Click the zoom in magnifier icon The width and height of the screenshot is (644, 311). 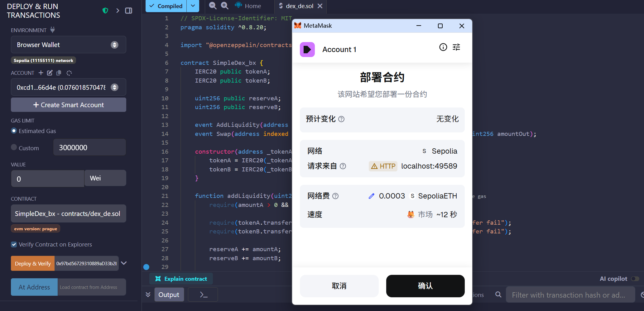coord(224,6)
